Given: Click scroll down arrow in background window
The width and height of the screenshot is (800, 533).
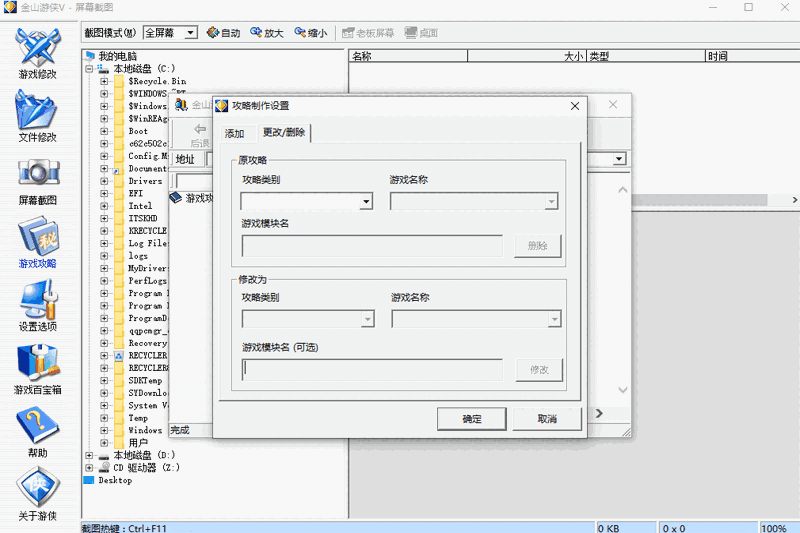Looking at the screenshot, I should tap(623, 390).
